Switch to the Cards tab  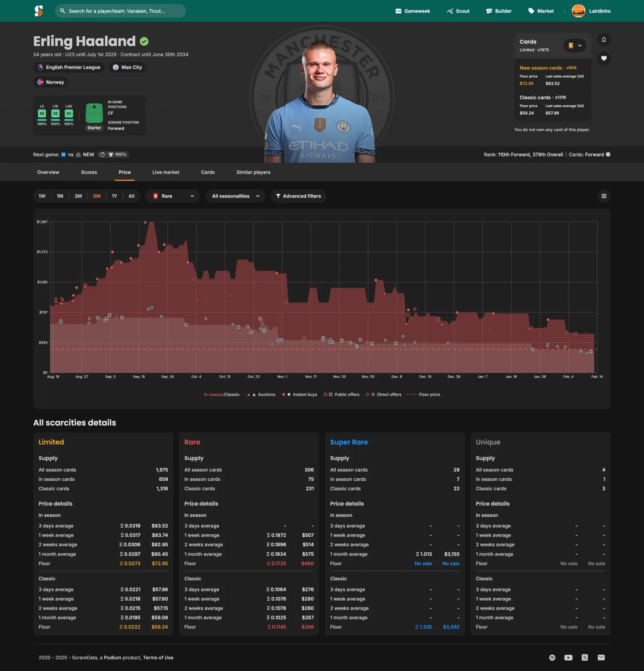click(208, 172)
